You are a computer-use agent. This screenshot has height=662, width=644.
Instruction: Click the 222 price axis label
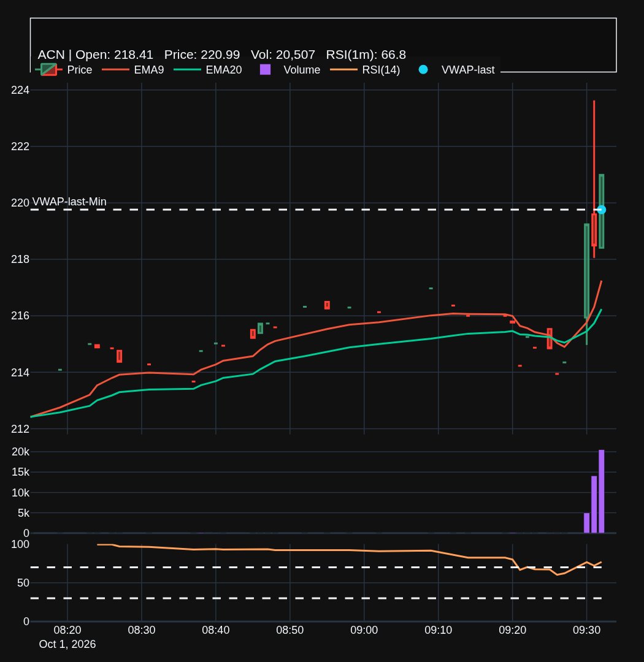[x=20, y=146]
